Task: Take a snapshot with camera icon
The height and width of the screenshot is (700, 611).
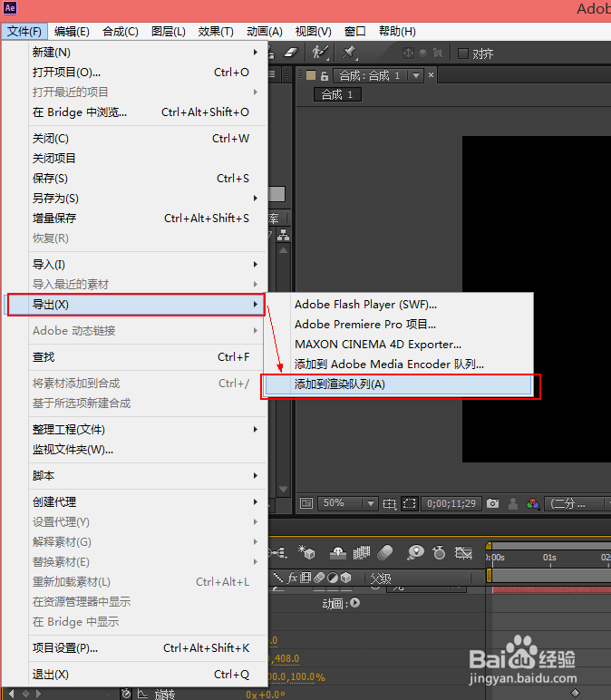Action: (x=493, y=503)
